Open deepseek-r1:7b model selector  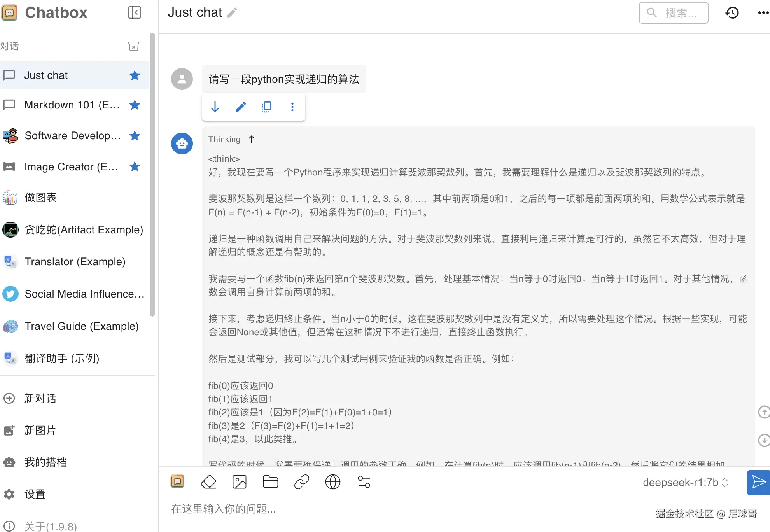(685, 483)
